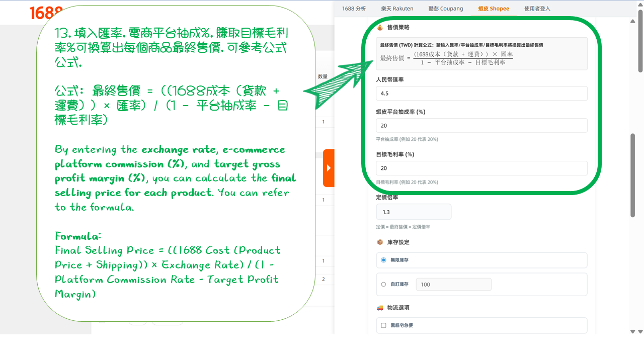Switch to the 蝦皮 Shopee tab

(493, 8)
